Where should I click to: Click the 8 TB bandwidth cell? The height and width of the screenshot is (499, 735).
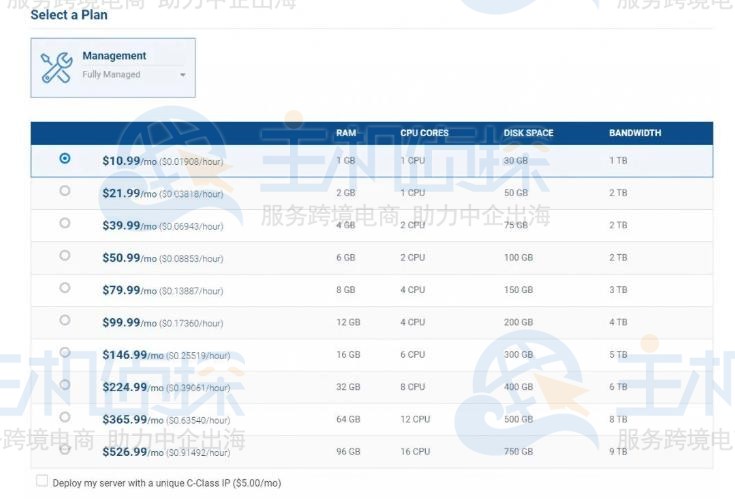click(x=618, y=419)
